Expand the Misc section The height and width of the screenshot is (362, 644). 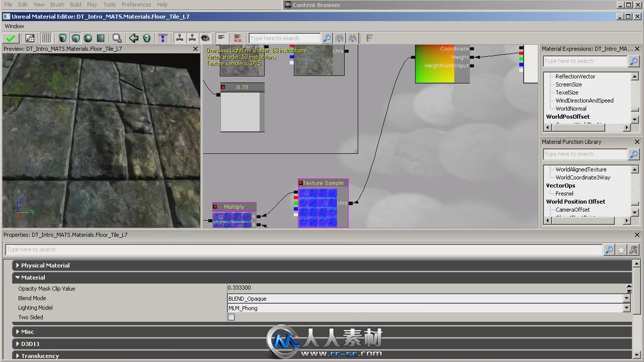(18, 332)
